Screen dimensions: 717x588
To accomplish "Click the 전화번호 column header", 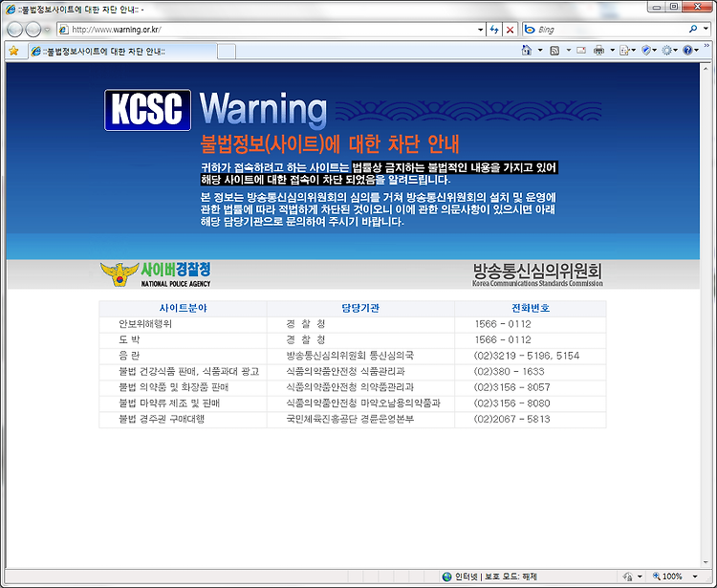I will coord(531,308).
